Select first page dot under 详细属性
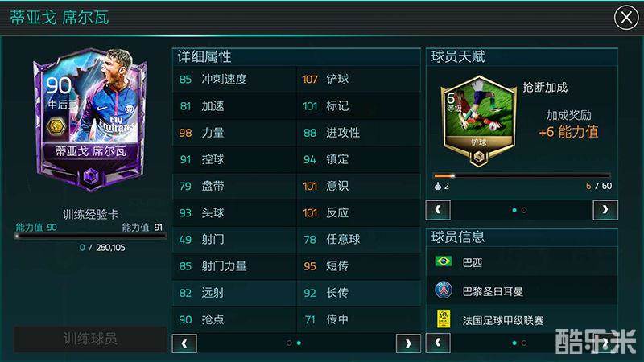 (289, 343)
